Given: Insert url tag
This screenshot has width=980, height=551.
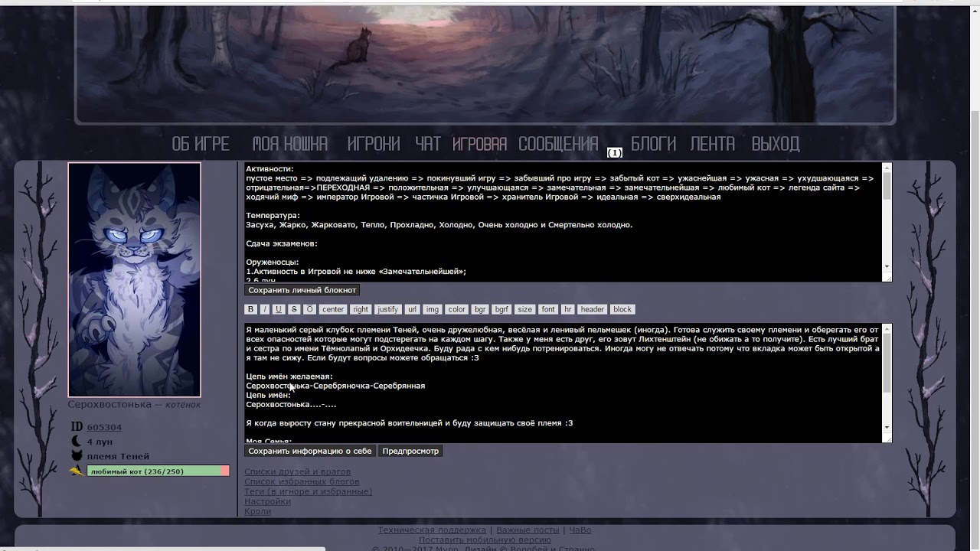Looking at the screenshot, I should point(412,309).
